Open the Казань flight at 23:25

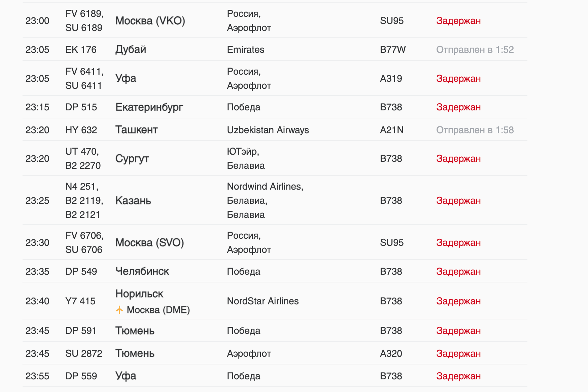pos(133,201)
